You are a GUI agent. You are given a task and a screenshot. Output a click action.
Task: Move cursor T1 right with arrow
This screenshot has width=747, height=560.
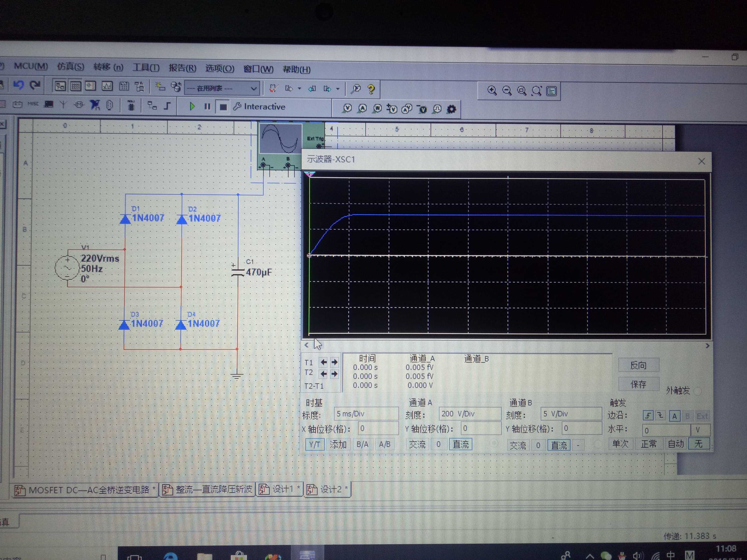(335, 362)
